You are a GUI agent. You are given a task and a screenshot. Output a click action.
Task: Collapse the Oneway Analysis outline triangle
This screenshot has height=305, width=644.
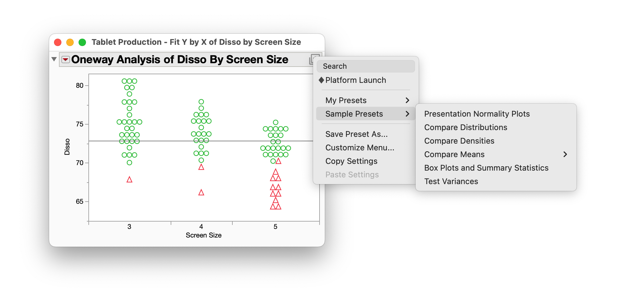click(54, 59)
